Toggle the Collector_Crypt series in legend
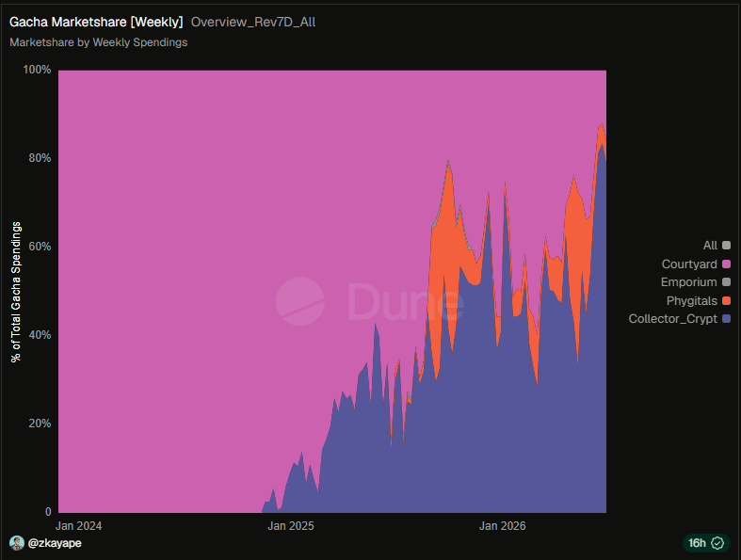This screenshot has height=560, width=741. [x=679, y=318]
